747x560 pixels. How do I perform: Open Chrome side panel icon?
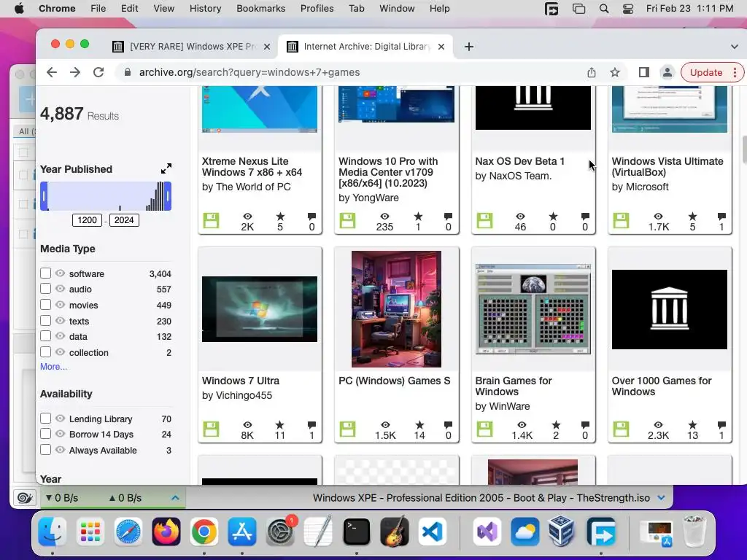(x=643, y=72)
